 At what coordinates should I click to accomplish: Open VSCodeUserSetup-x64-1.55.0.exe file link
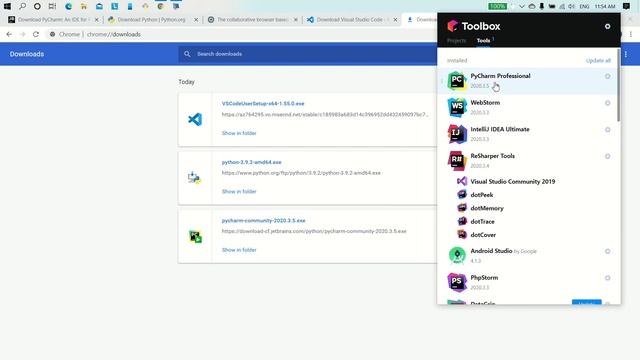tap(263, 104)
